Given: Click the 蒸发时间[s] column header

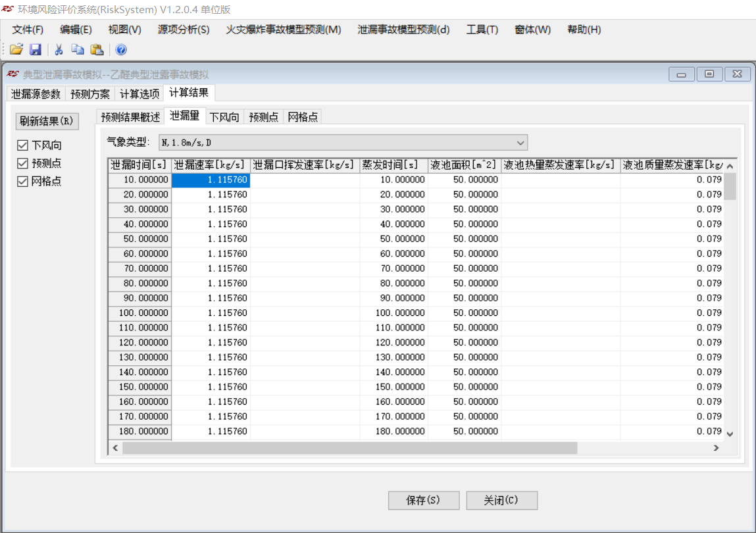Looking at the screenshot, I should (x=393, y=165).
